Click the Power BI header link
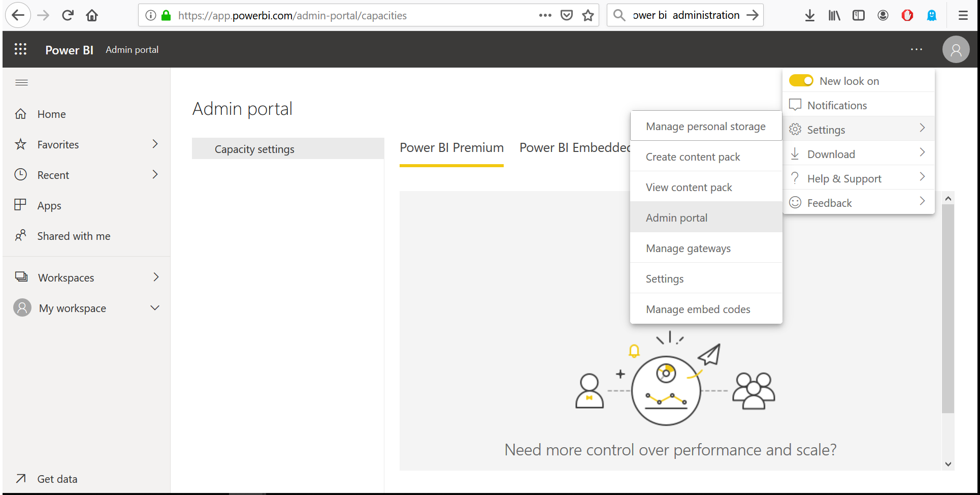This screenshot has height=495, width=980. (69, 50)
